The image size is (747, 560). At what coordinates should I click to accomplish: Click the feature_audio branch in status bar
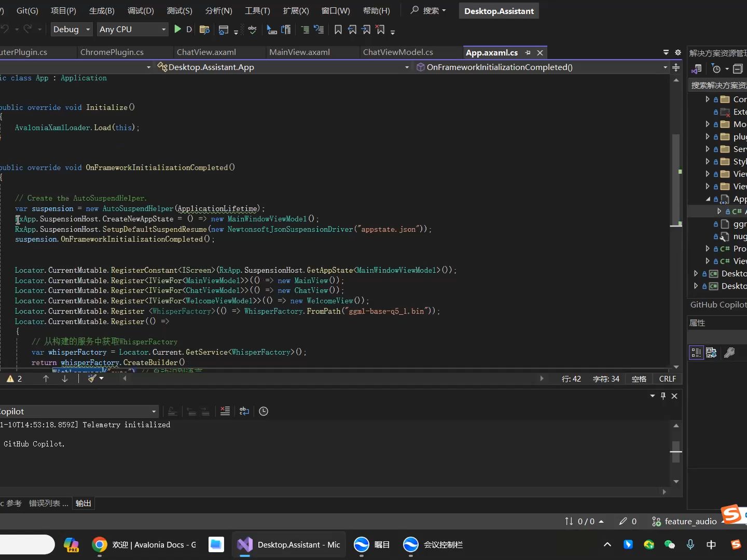(685, 521)
